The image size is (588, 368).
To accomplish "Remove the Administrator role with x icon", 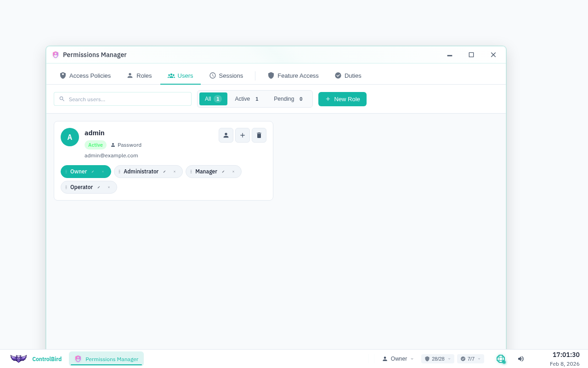I will tap(175, 172).
